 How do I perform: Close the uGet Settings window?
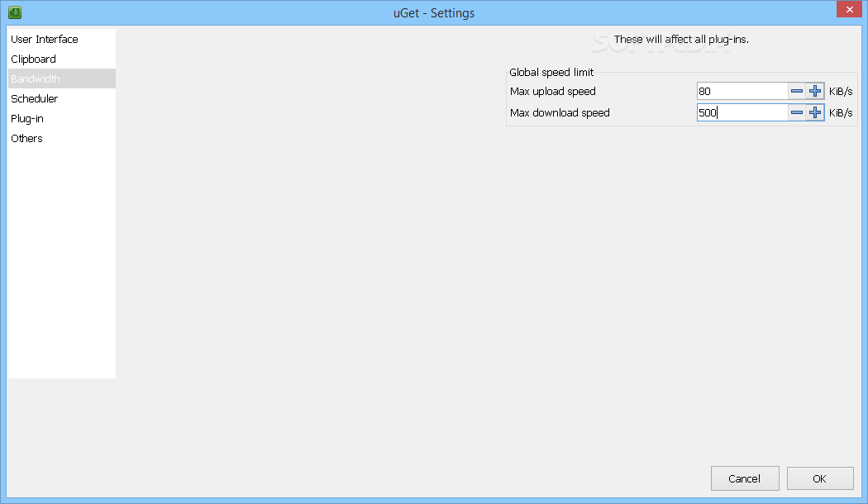coord(849,9)
